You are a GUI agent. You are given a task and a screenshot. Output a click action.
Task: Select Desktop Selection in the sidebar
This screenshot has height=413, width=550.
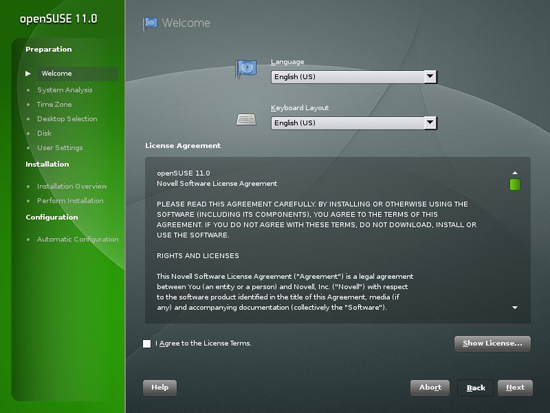click(67, 119)
